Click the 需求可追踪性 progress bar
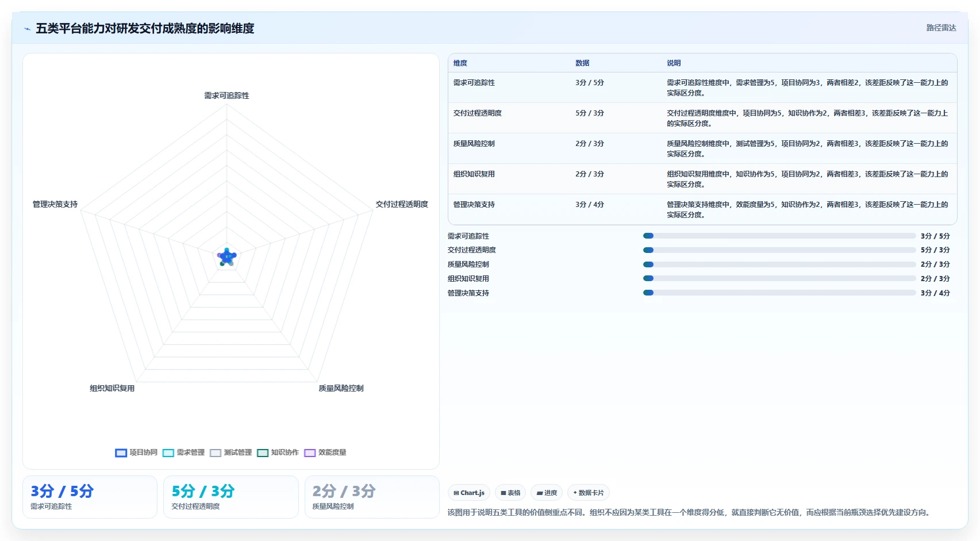The width and height of the screenshot is (980, 541). click(x=779, y=236)
